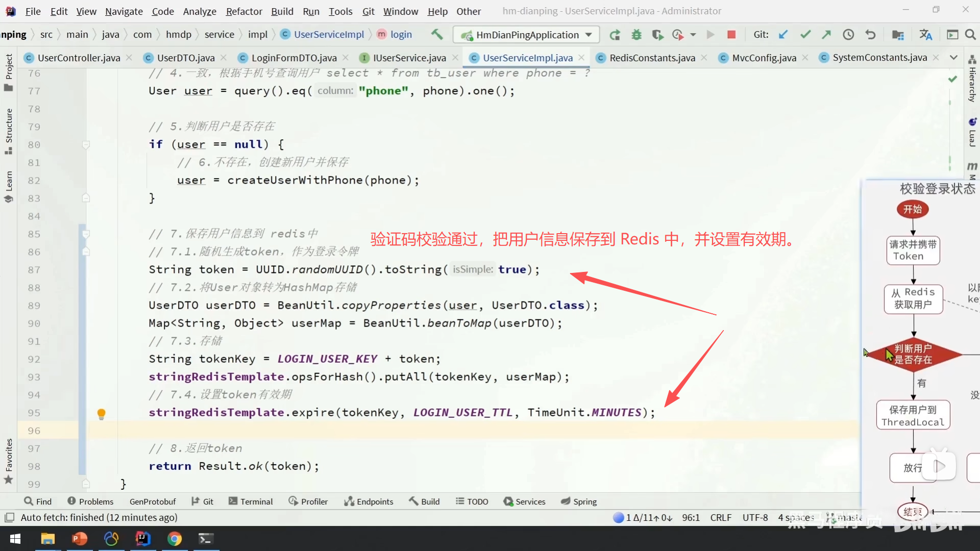This screenshot has width=980, height=551.
Task: Click the search everywhere magnifier icon
Action: coord(970,35)
